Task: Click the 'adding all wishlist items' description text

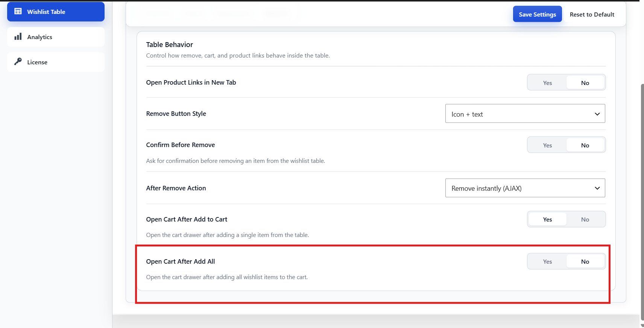Action: (x=227, y=277)
